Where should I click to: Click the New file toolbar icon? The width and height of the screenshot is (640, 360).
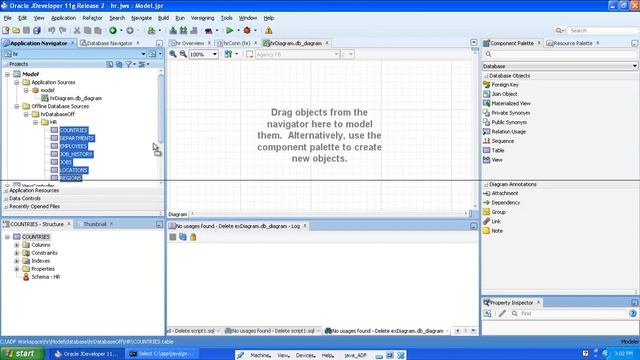tap(6, 31)
